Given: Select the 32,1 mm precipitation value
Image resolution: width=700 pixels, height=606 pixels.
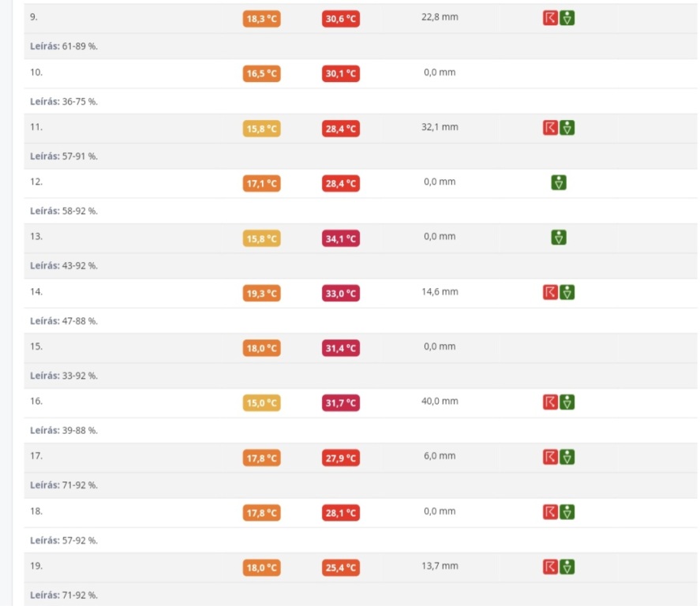Looking at the screenshot, I should (x=440, y=127).
